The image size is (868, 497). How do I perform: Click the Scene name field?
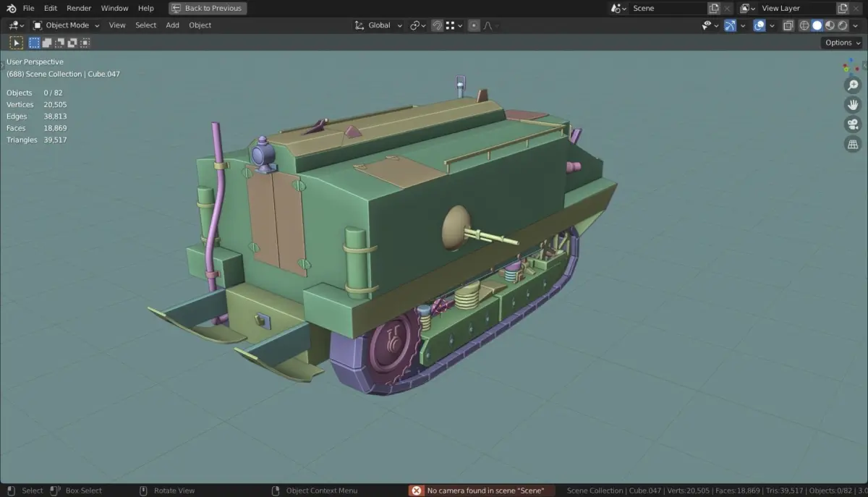(668, 8)
